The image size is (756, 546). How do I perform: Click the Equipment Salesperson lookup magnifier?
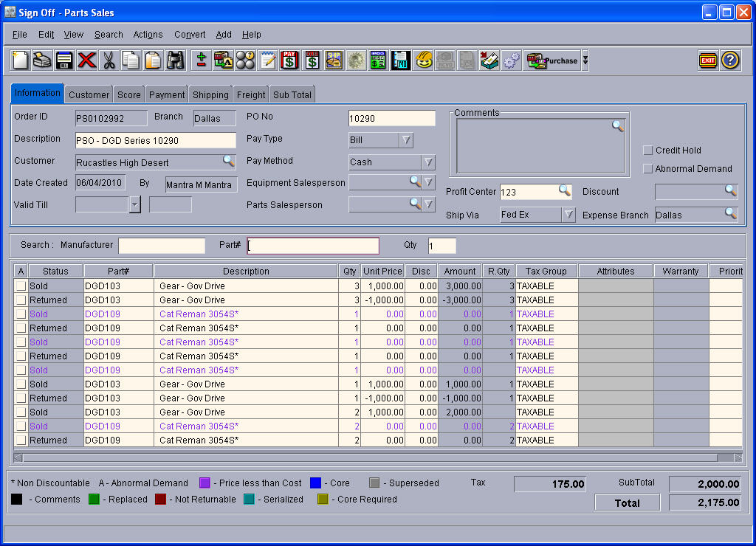coord(415,181)
